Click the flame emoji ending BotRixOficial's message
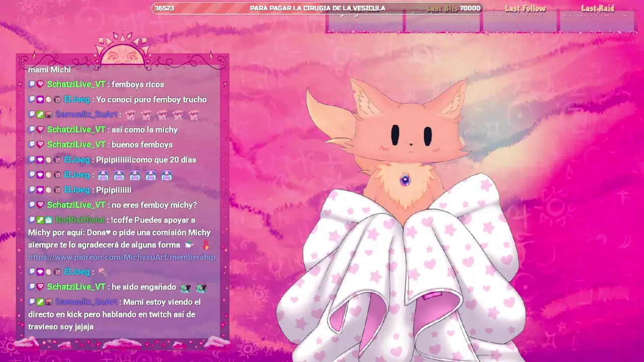Screen dimensions: 644x362 tap(205, 245)
